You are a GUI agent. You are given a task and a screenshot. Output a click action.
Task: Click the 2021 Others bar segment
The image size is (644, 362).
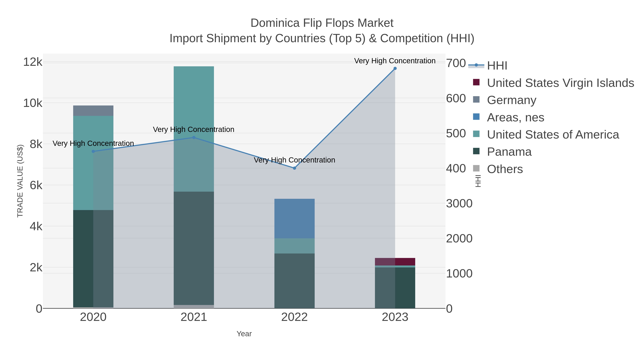(x=194, y=307)
